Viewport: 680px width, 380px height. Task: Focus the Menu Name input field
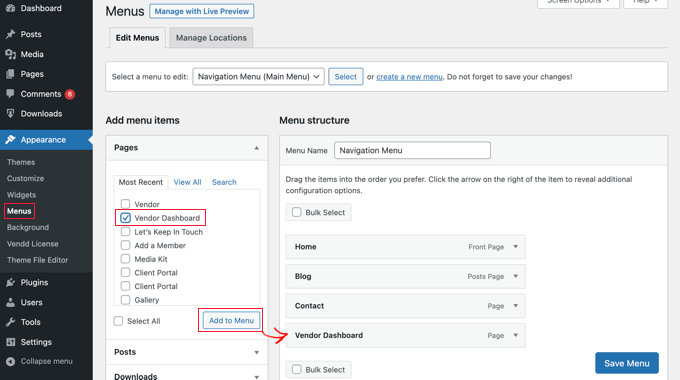click(412, 151)
